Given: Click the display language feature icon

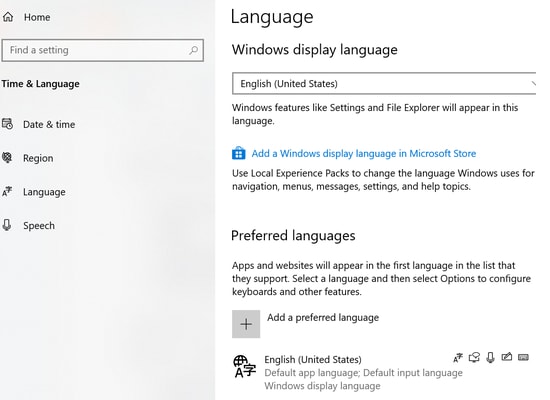Looking at the screenshot, I should 458,358.
